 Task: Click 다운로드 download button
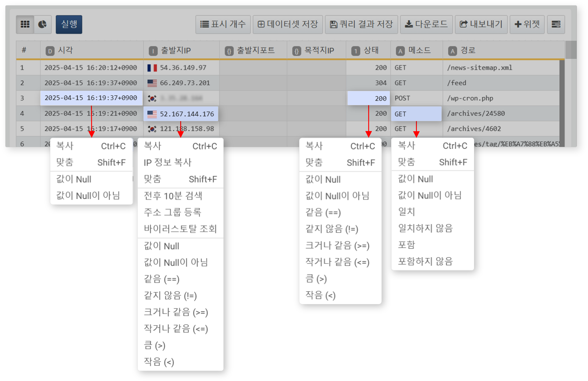[426, 24]
